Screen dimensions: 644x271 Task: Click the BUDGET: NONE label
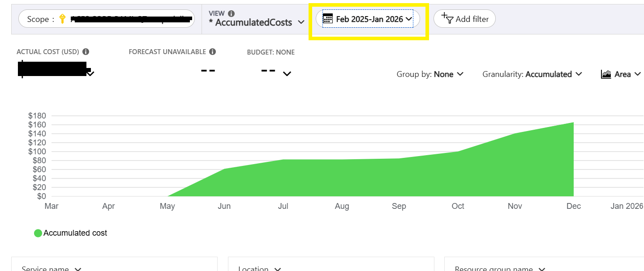[x=271, y=52]
